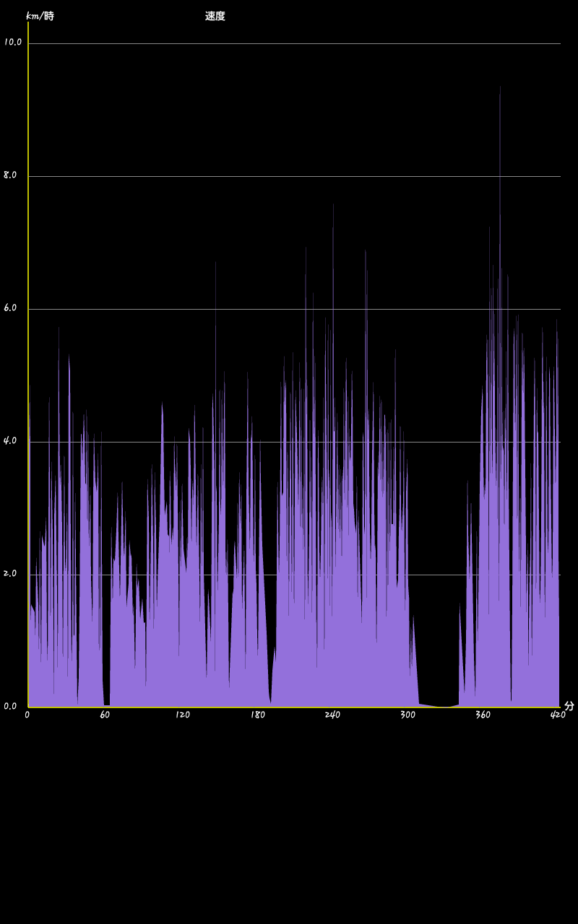The image size is (578, 924).
Task: Select the 8.0 y-axis tick label
Action: pyautogui.click(x=10, y=175)
